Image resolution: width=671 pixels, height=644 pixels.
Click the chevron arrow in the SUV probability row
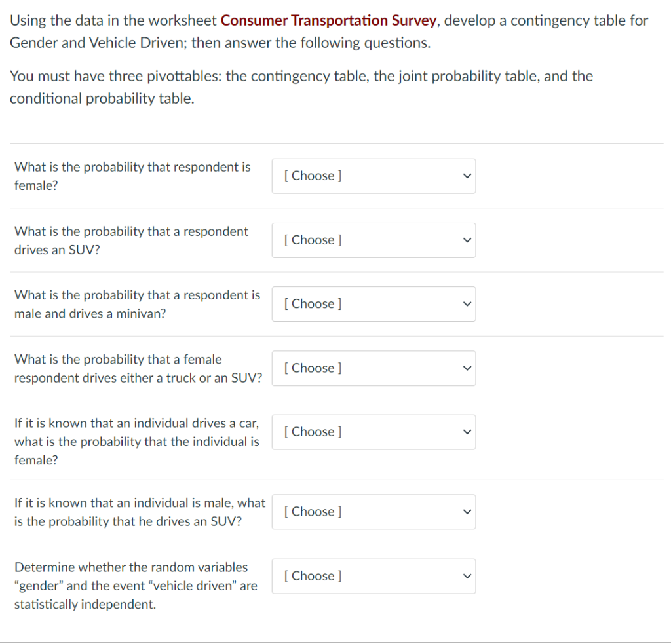coord(466,240)
